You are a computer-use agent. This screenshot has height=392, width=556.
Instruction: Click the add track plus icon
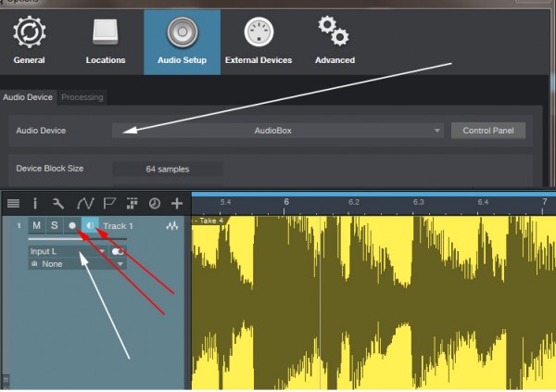tap(176, 203)
